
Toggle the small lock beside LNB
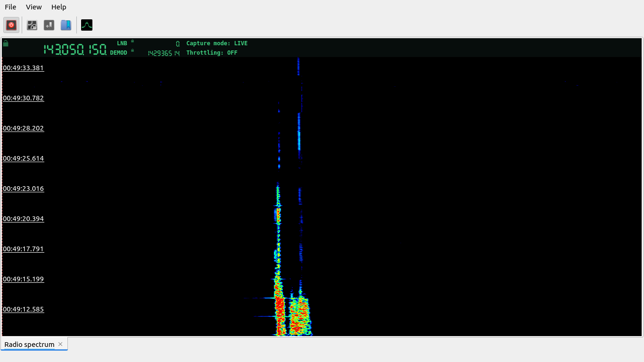(132, 41)
